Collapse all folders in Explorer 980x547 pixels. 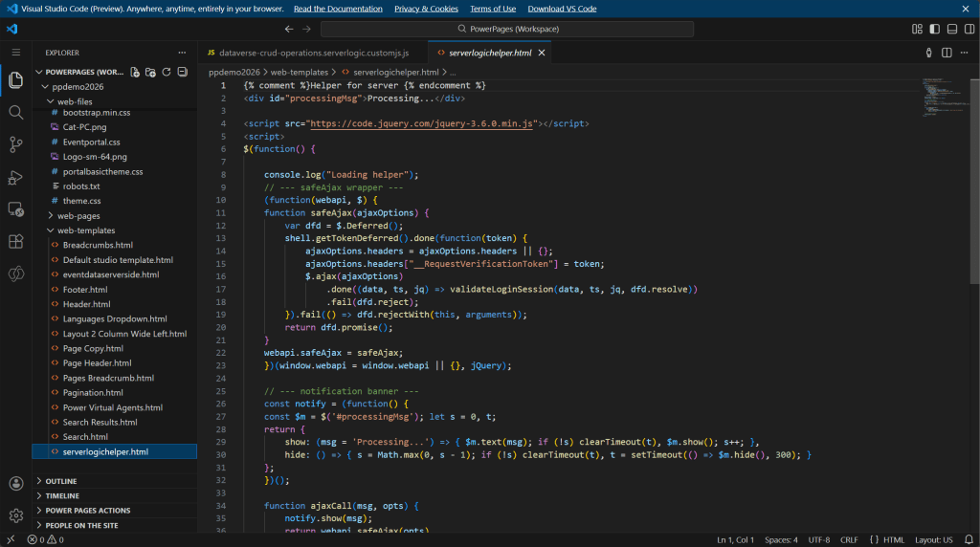(x=182, y=72)
